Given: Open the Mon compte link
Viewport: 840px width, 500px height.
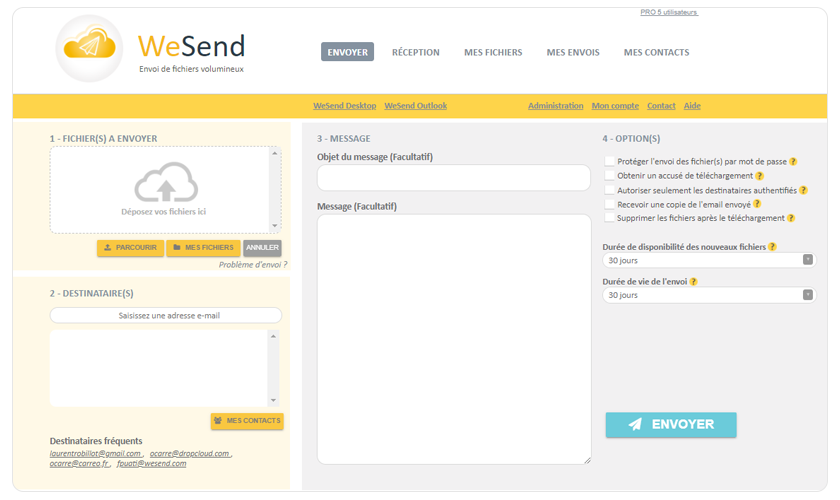Looking at the screenshot, I should pos(615,106).
